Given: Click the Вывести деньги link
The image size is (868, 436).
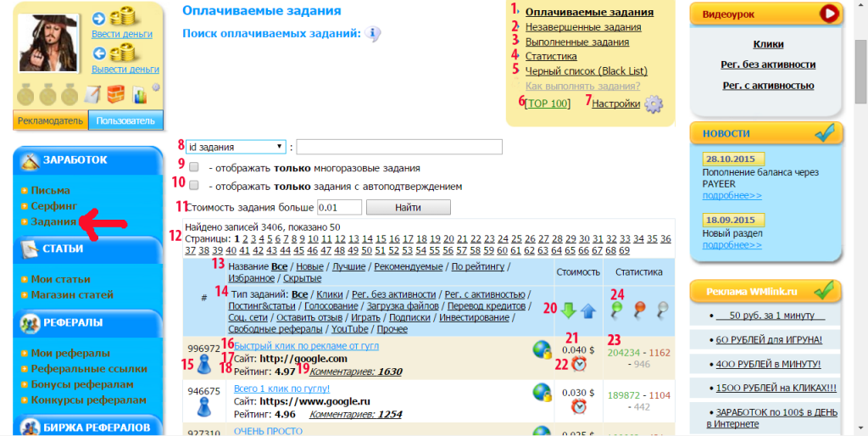Looking at the screenshot, I should point(125,70).
